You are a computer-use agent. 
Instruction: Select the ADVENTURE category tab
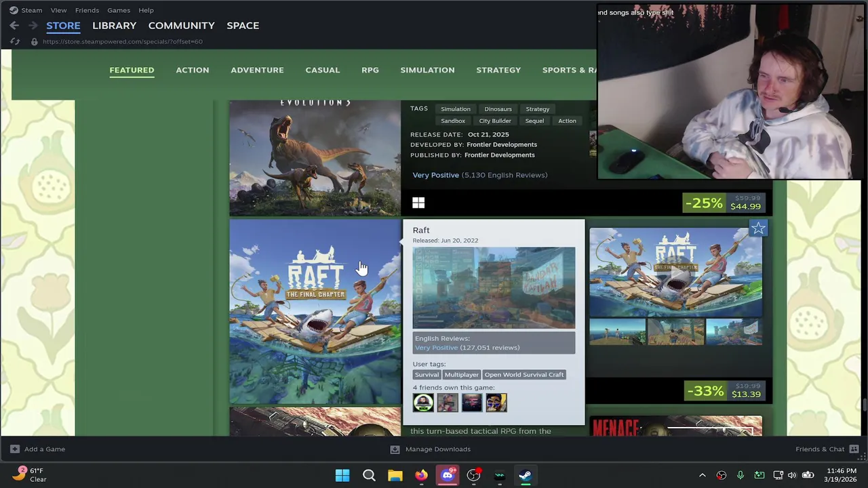click(257, 70)
